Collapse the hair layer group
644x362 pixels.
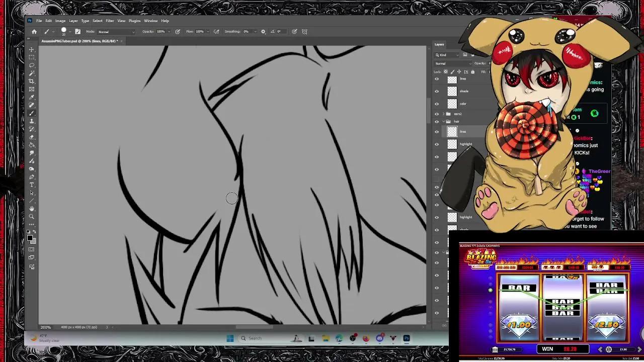pyautogui.click(x=443, y=122)
